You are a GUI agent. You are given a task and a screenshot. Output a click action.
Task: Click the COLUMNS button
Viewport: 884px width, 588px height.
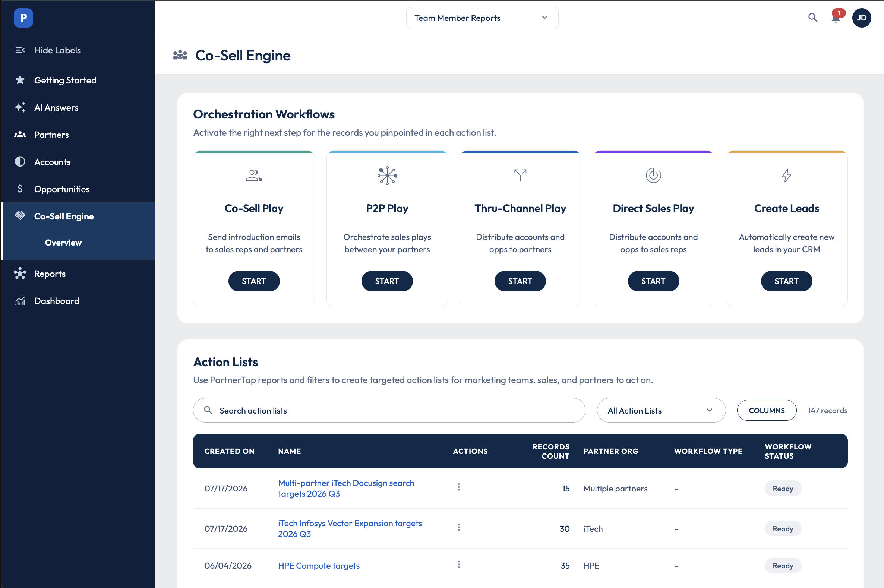[766, 410]
